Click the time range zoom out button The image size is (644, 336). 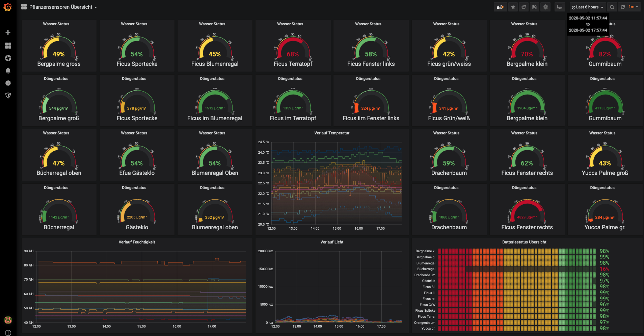pyautogui.click(x=612, y=7)
